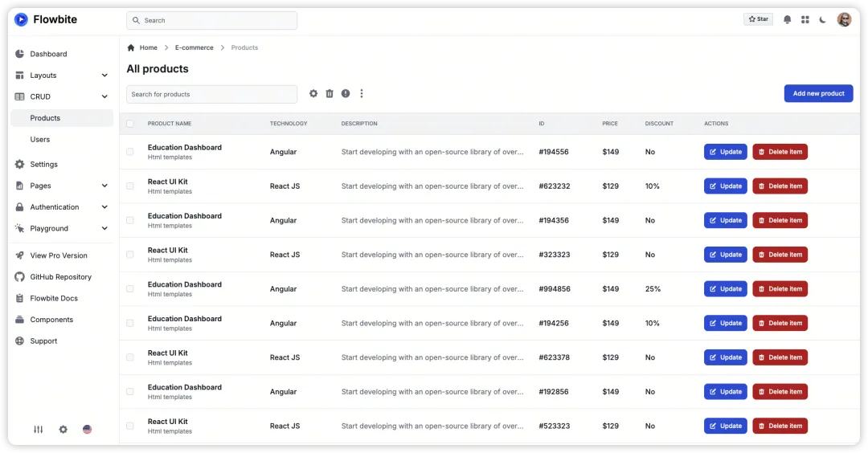Go to Dashboard in the sidebar

pos(48,54)
